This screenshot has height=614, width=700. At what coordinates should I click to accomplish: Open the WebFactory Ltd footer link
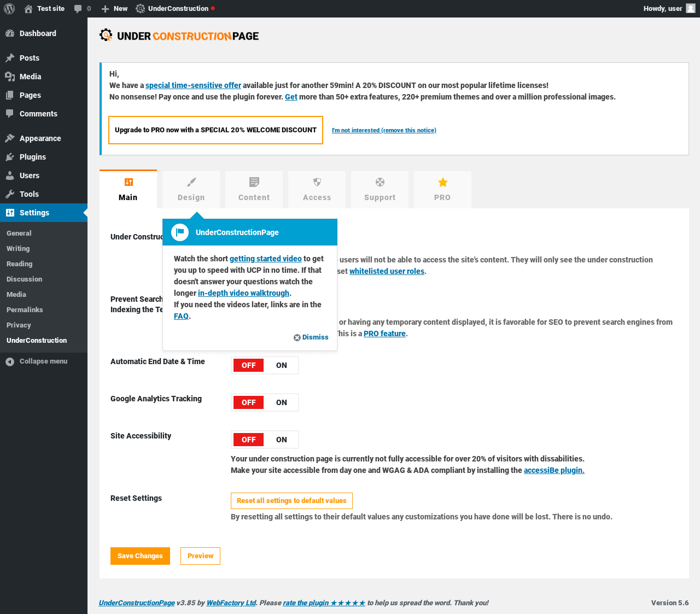point(231,603)
